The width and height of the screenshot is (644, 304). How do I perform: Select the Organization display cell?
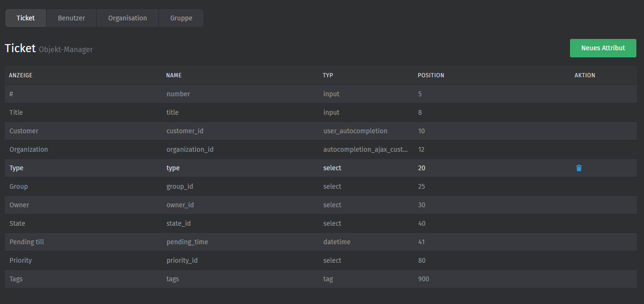click(x=28, y=149)
